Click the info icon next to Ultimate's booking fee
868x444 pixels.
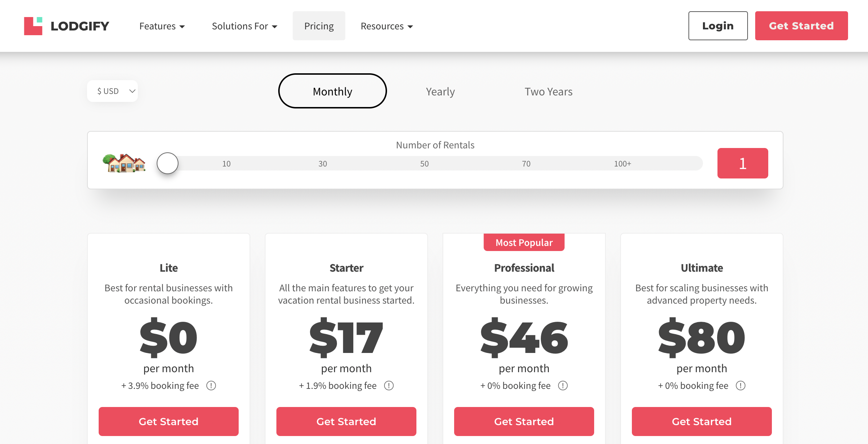point(740,386)
